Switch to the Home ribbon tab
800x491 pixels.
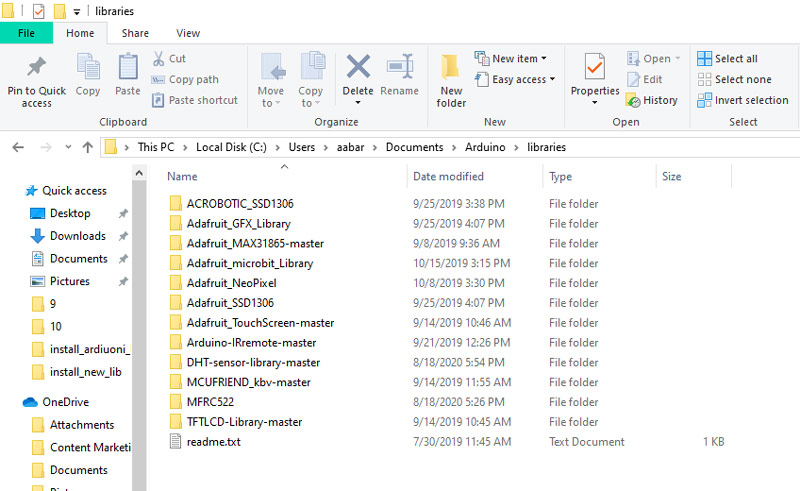coord(80,33)
